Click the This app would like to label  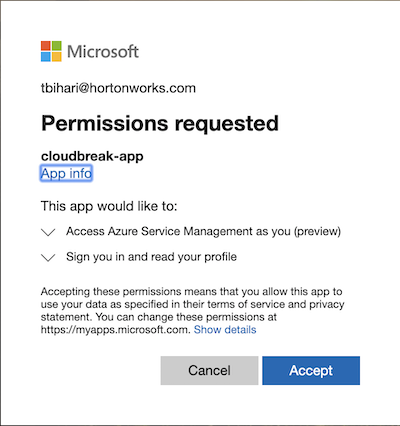(x=109, y=206)
